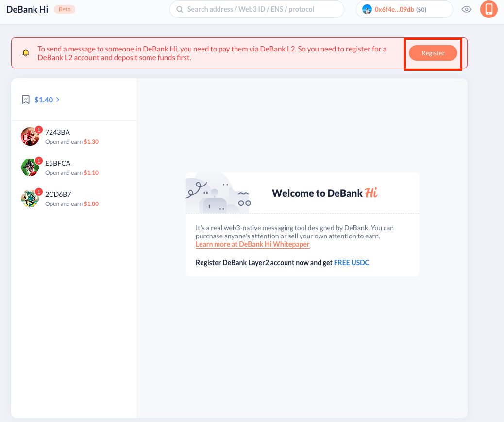Viewport: 504px width, 422px height.
Task: Click the bookmark earnings icon
Action: coord(26,100)
